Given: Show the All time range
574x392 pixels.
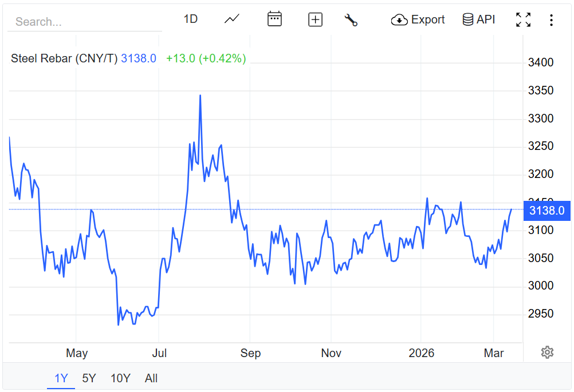Looking at the screenshot, I should coord(151,378).
